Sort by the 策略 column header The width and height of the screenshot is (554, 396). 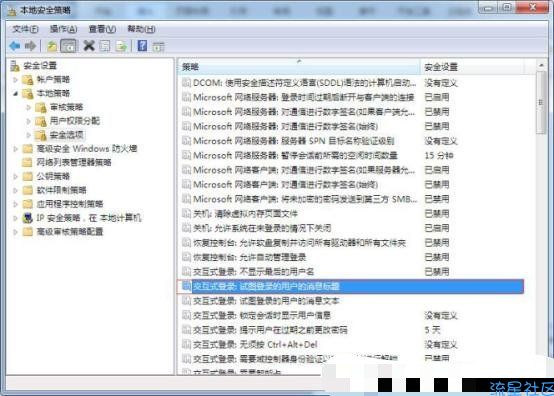[x=300, y=67]
